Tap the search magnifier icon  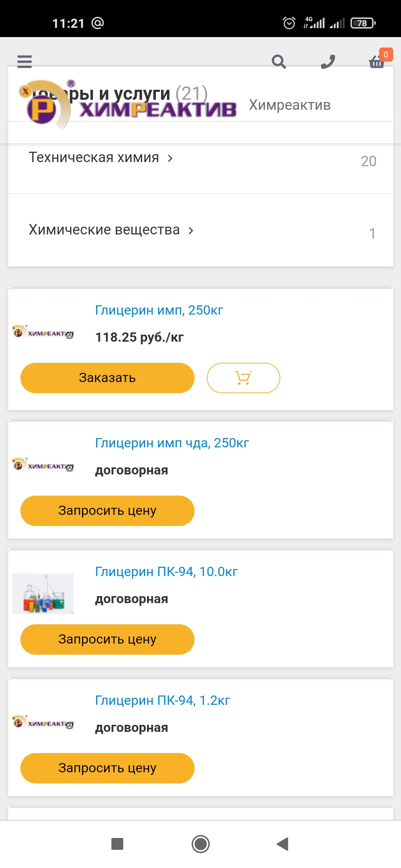[278, 62]
